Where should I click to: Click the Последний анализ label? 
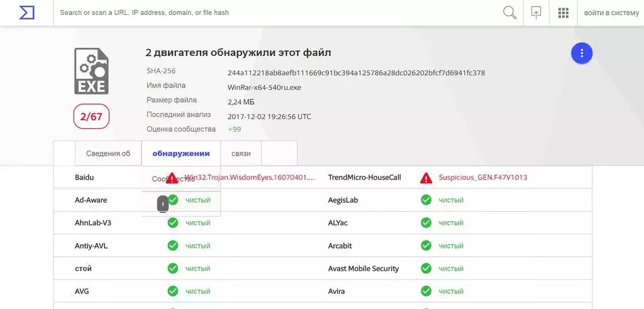click(179, 114)
